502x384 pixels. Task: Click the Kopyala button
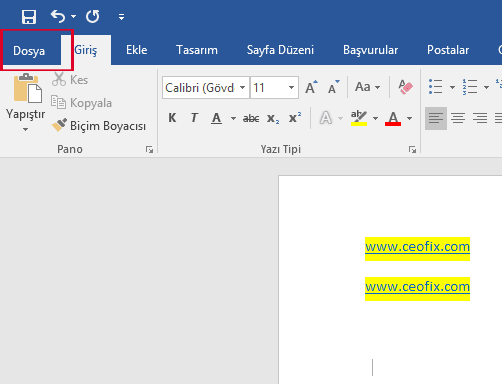(x=81, y=103)
